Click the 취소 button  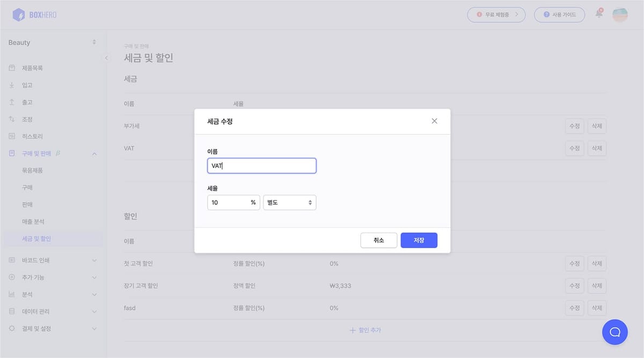coord(378,240)
